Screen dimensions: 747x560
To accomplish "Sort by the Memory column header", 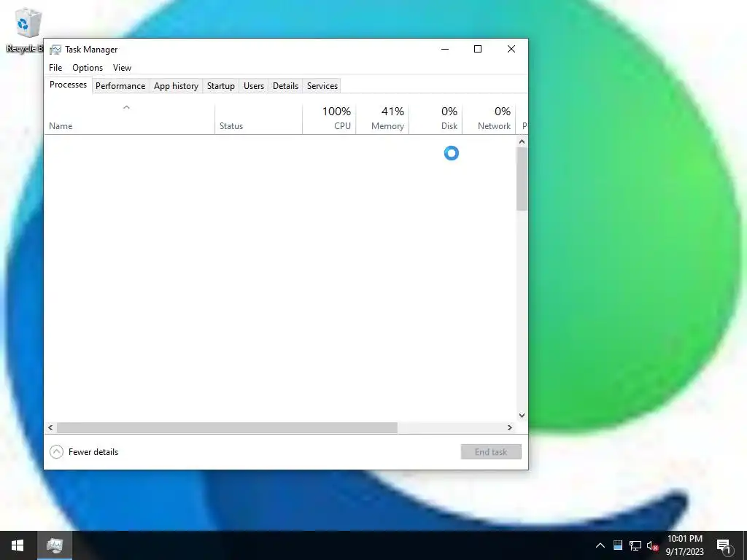I will 382,119.
